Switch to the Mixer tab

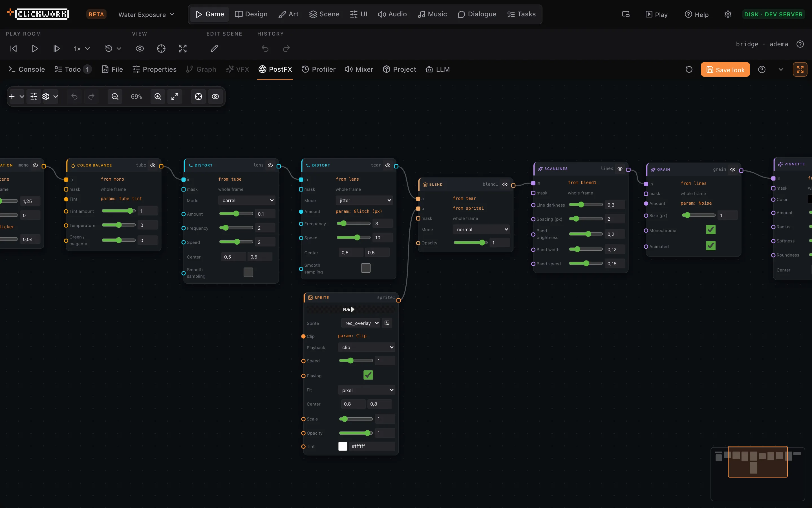click(x=359, y=69)
